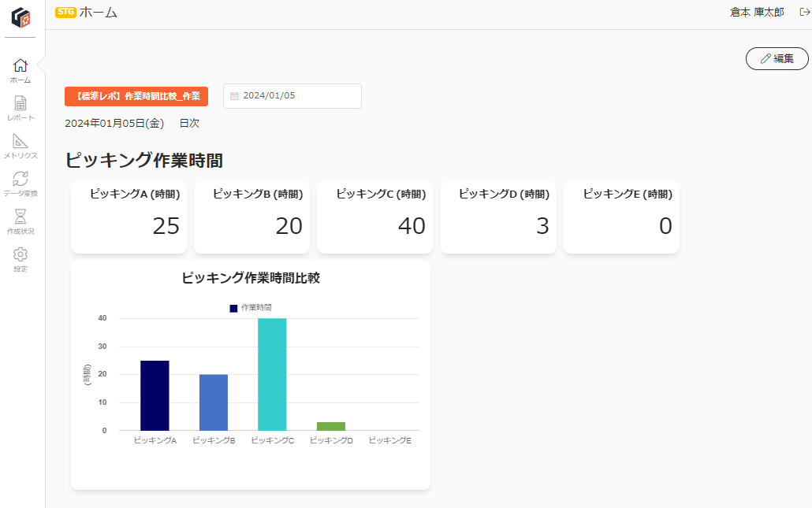Toggle the 作業時間 legend swatch in the chart
812x508 pixels.
point(233,308)
